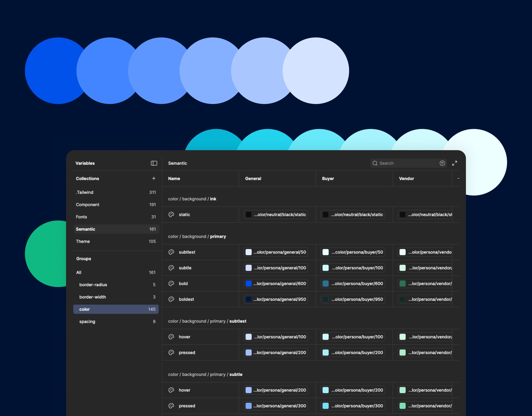The height and width of the screenshot is (416, 532).
Task: Expand the variables window to full size
Action: [x=454, y=163]
